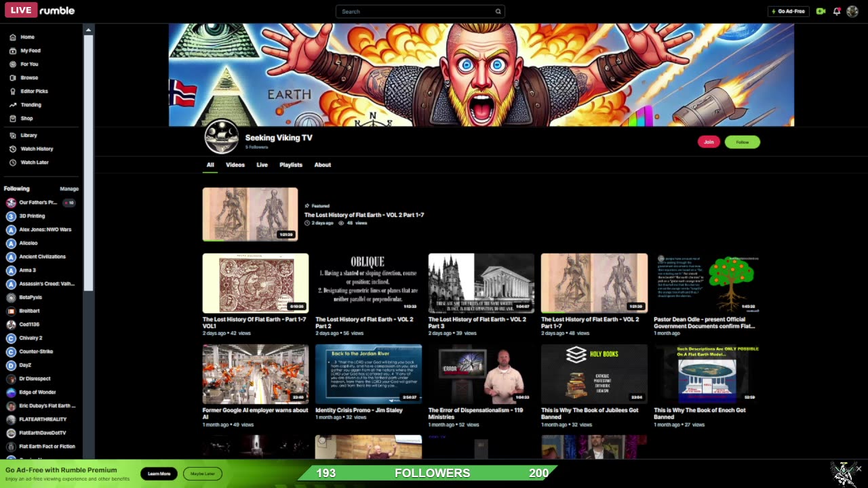Open the featured Lost History video thumbnail
This screenshot has width=868, height=488.
(x=250, y=214)
